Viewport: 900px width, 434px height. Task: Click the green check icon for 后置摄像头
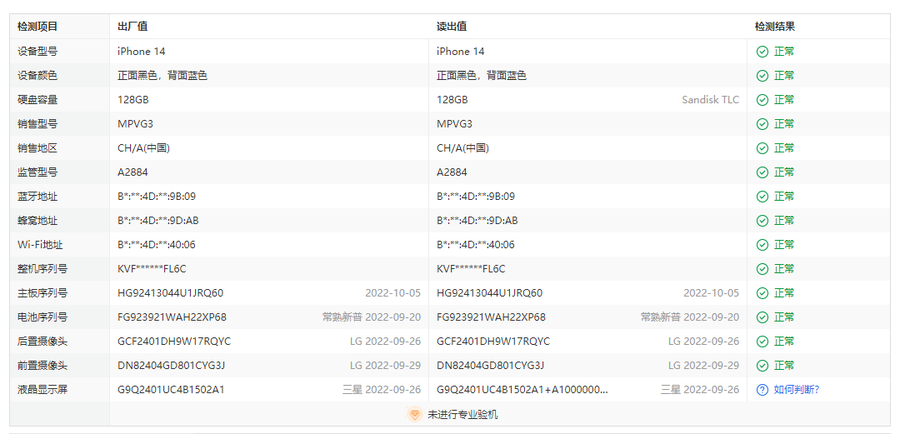tap(762, 341)
